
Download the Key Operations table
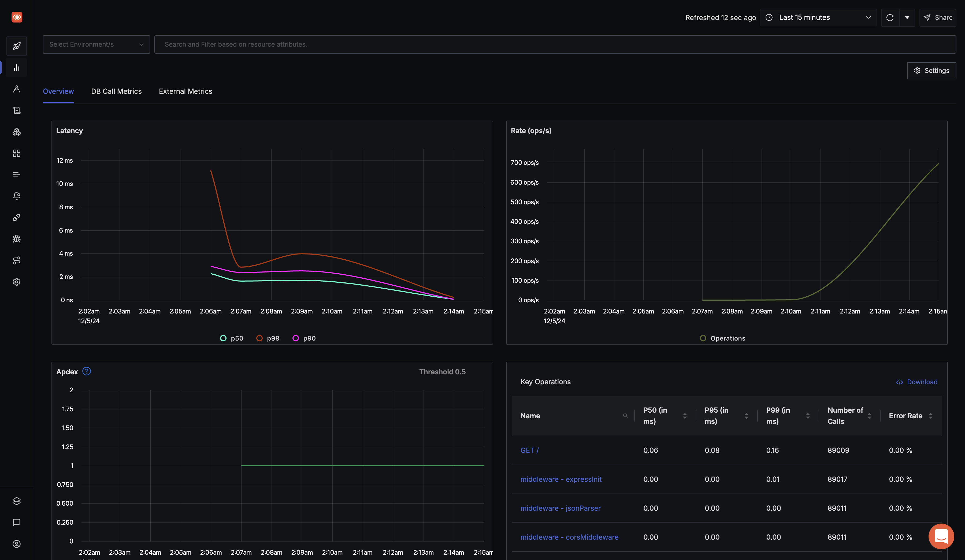[917, 382]
